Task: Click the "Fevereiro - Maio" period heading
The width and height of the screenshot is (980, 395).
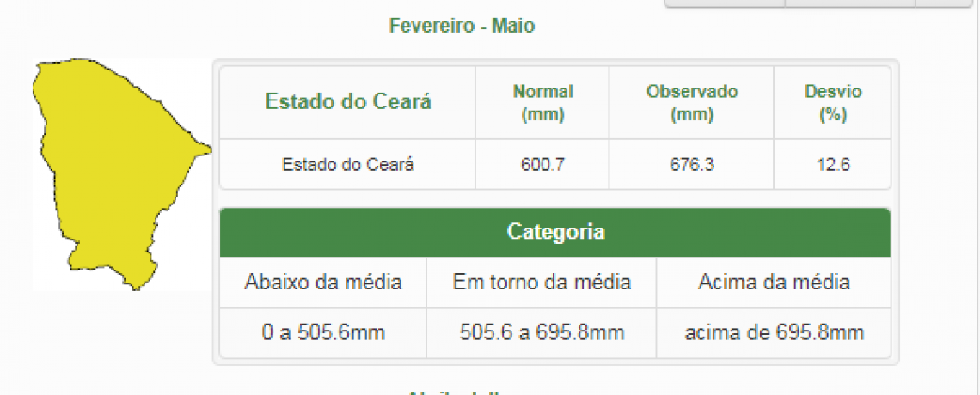Action: (x=462, y=26)
